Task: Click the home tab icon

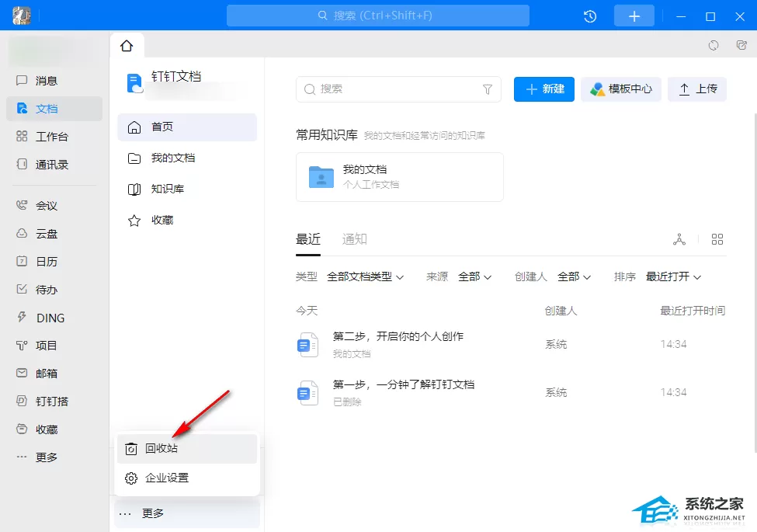Action: pos(127,46)
